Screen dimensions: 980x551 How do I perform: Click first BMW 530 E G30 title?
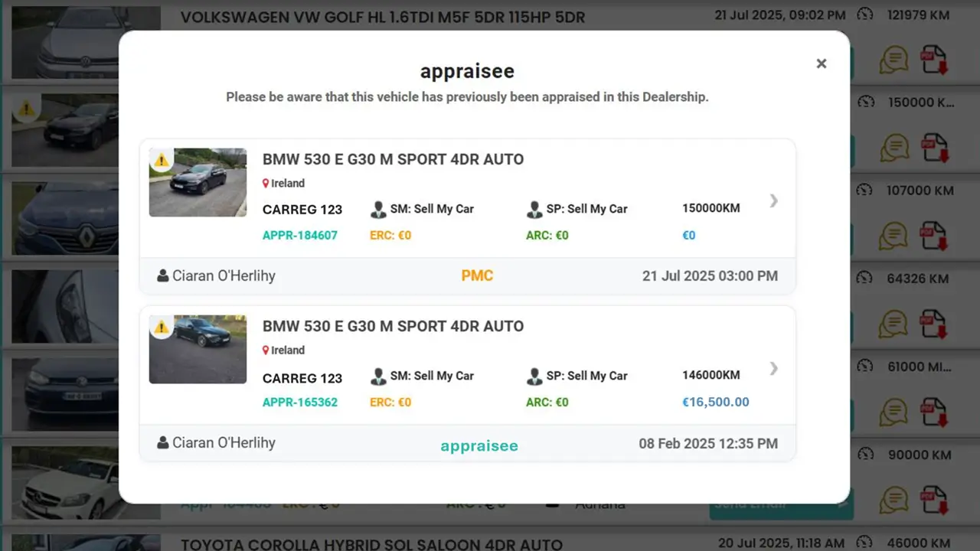tap(393, 159)
